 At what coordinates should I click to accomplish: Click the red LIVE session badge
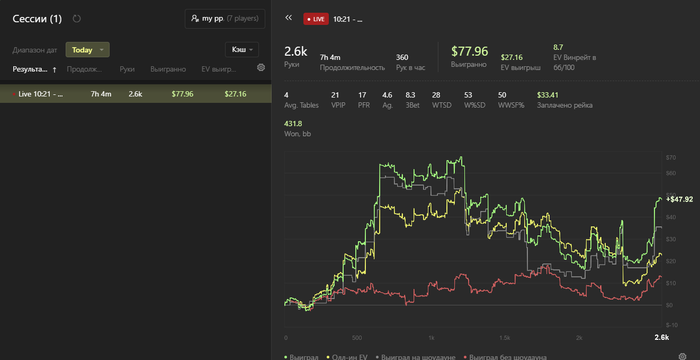click(316, 19)
